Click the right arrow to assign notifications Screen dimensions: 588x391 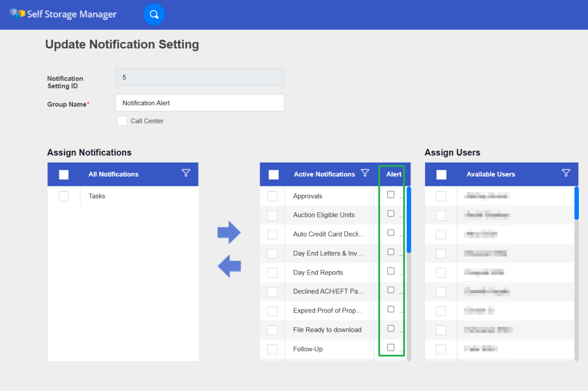pyautogui.click(x=229, y=232)
